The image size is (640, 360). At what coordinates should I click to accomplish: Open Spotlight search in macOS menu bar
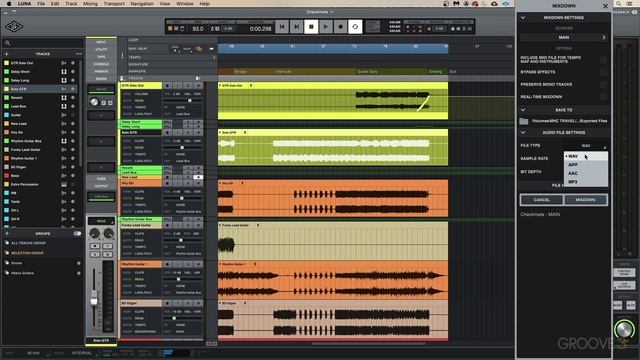(x=619, y=4)
